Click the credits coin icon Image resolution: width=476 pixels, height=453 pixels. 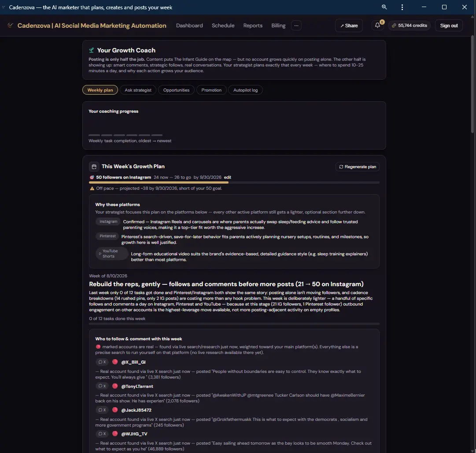(394, 26)
